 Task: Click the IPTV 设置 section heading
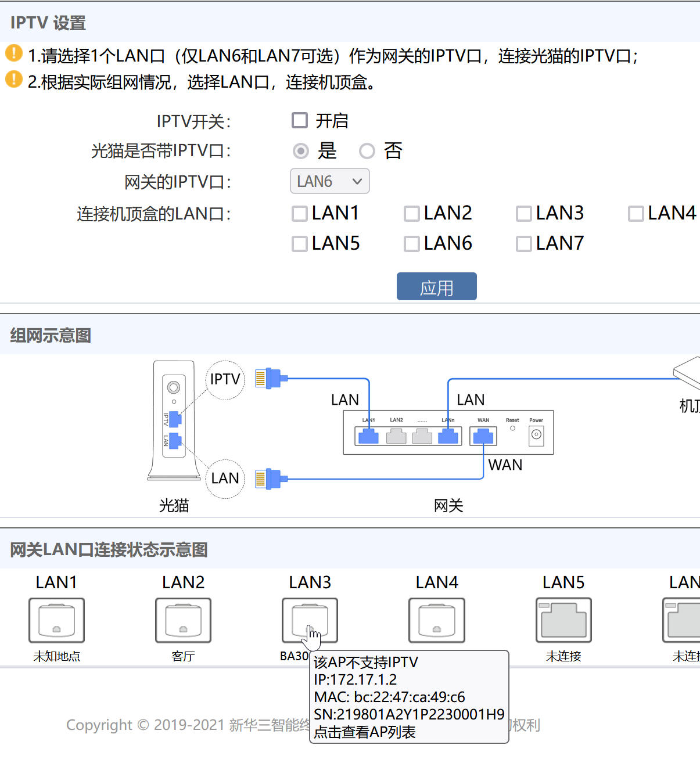pyautogui.click(x=48, y=23)
